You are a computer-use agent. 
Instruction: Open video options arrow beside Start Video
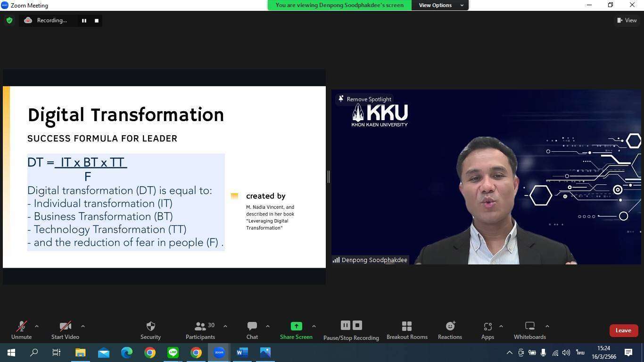pyautogui.click(x=83, y=326)
